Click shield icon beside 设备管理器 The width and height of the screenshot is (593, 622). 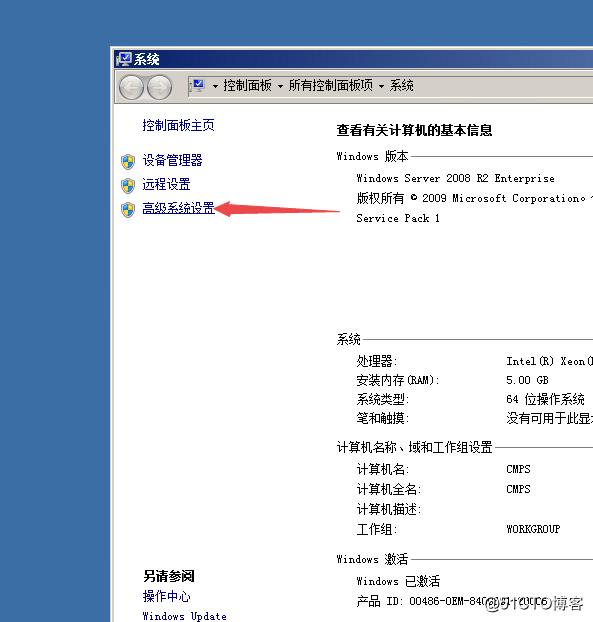tap(128, 161)
